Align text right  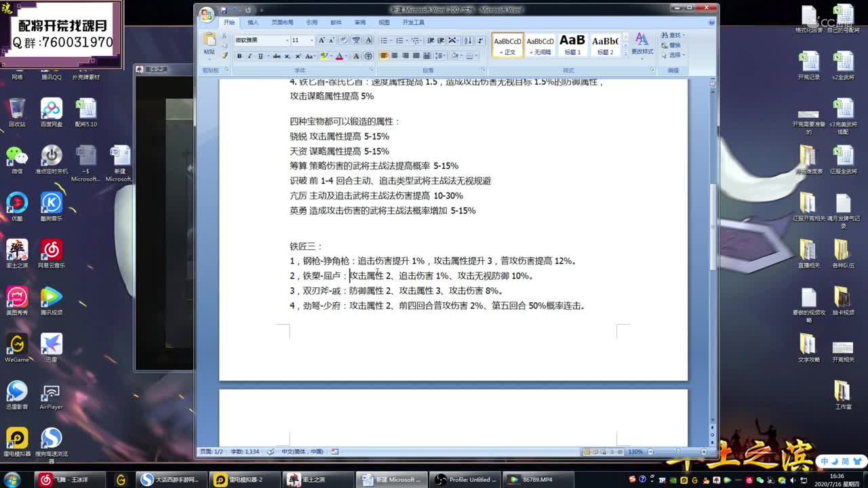point(405,56)
